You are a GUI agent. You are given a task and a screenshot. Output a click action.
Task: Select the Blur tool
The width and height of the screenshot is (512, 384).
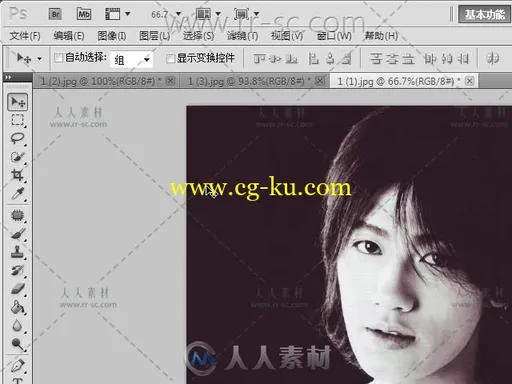click(18, 325)
